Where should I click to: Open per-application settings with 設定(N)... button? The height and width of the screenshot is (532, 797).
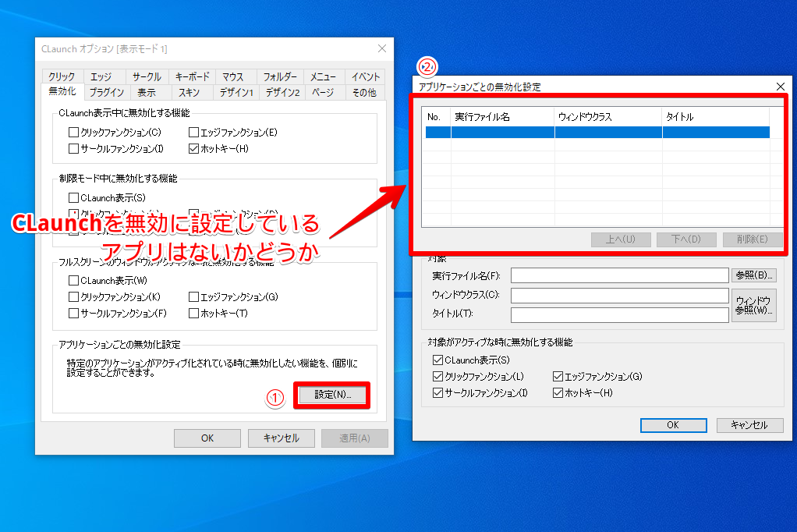[x=332, y=395]
